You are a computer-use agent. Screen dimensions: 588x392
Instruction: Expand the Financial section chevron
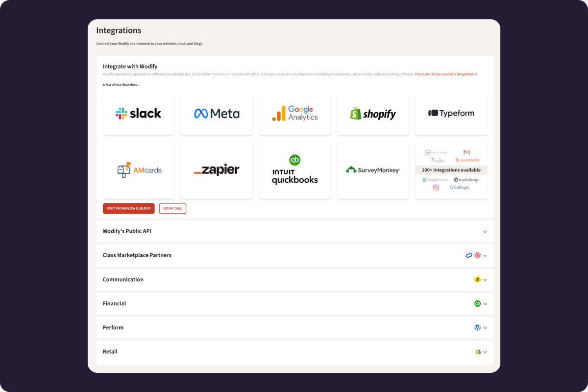click(485, 304)
